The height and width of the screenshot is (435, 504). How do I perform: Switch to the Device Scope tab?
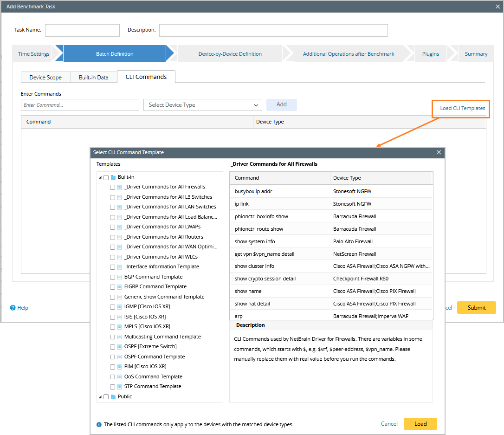[45, 77]
